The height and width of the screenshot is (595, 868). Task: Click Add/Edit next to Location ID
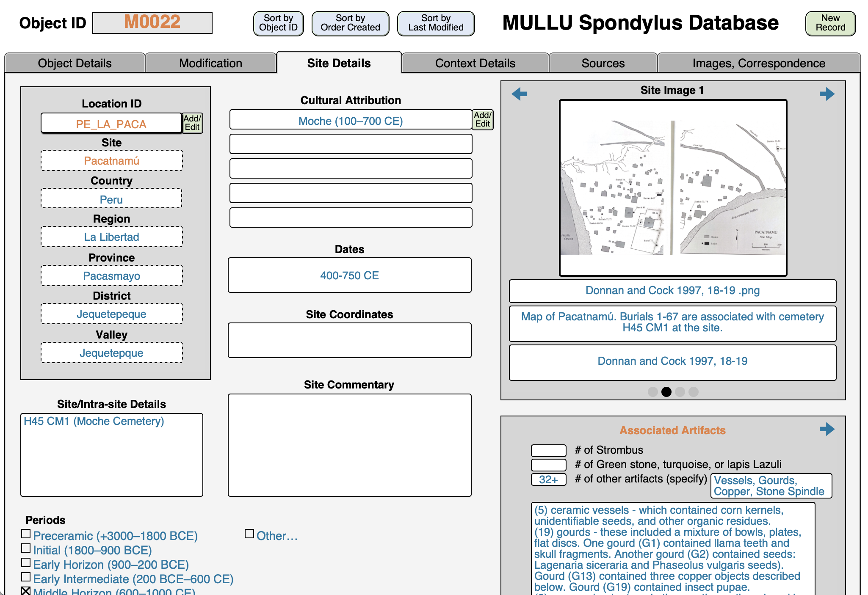click(x=192, y=123)
